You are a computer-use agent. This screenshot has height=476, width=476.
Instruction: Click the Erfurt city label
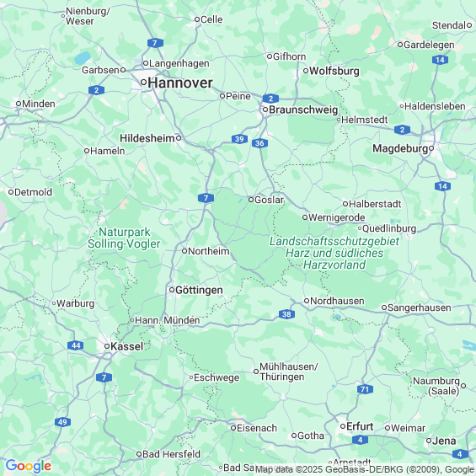[360, 426]
